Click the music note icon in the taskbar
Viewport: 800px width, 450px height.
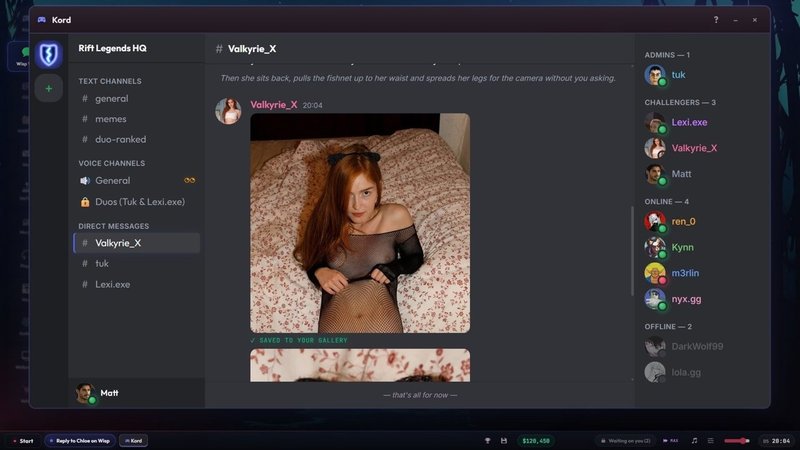694,441
